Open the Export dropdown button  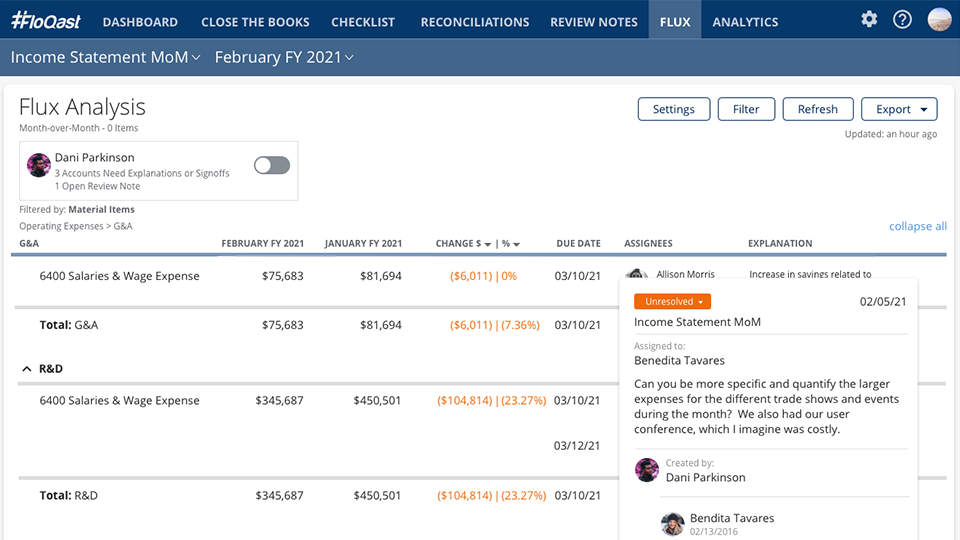tap(899, 109)
